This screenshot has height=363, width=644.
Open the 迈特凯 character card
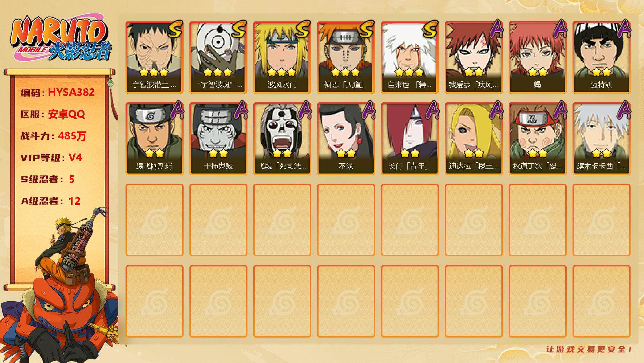pos(601,57)
